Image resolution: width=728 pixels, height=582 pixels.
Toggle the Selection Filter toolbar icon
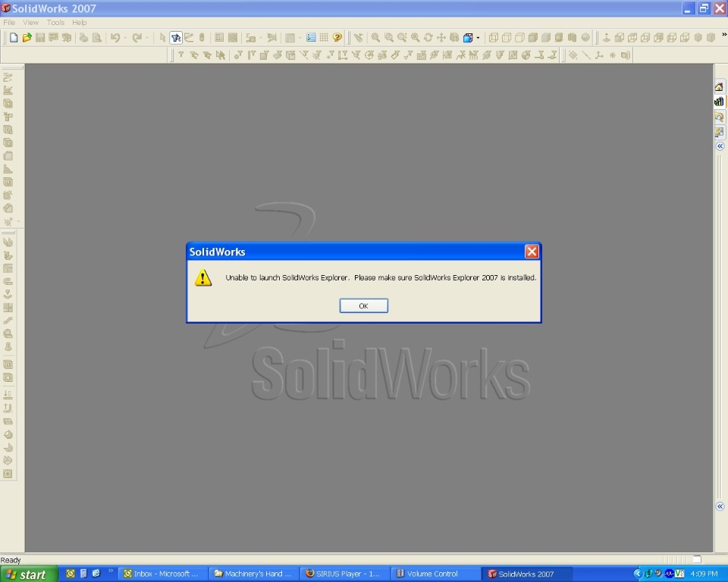click(175, 38)
